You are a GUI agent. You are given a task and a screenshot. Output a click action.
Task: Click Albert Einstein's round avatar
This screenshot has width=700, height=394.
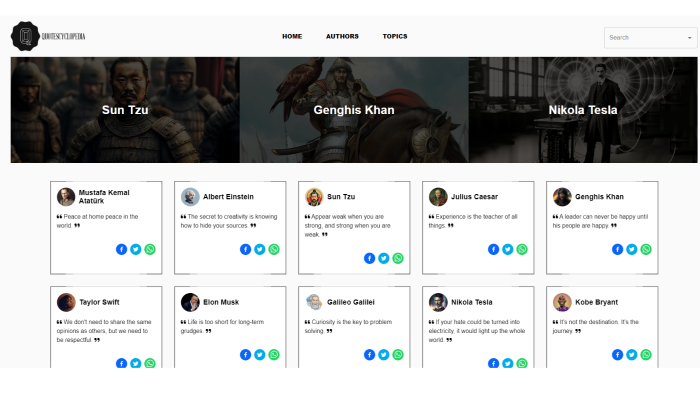[x=190, y=197]
